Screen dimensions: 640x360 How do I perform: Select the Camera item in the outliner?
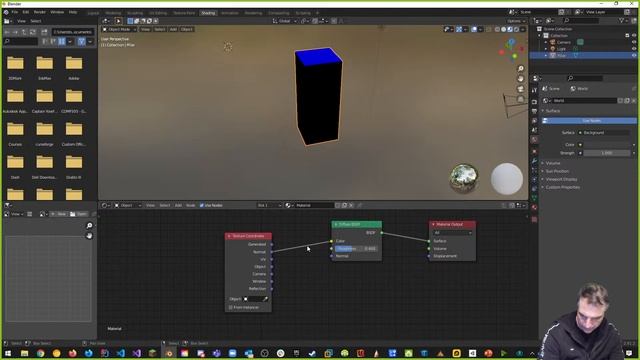(564, 42)
